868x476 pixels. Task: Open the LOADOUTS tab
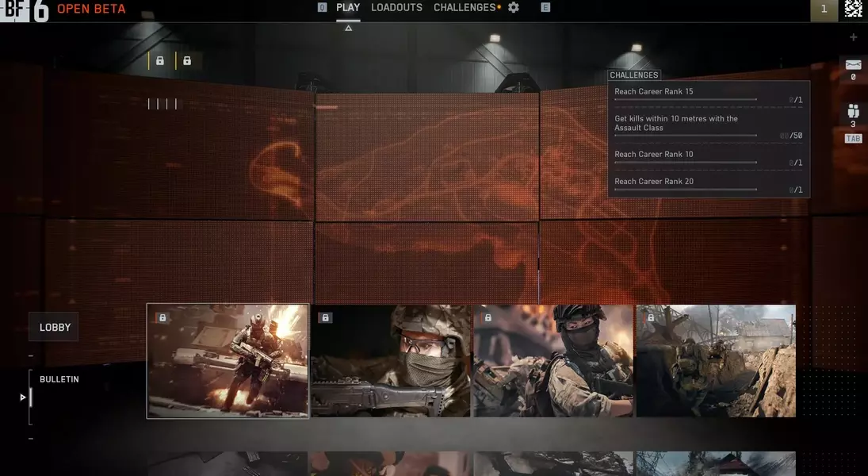tap(396, 8)
